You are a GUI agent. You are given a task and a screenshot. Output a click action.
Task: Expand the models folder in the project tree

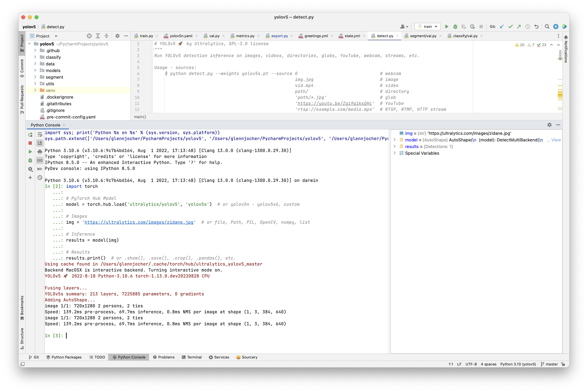35,71
